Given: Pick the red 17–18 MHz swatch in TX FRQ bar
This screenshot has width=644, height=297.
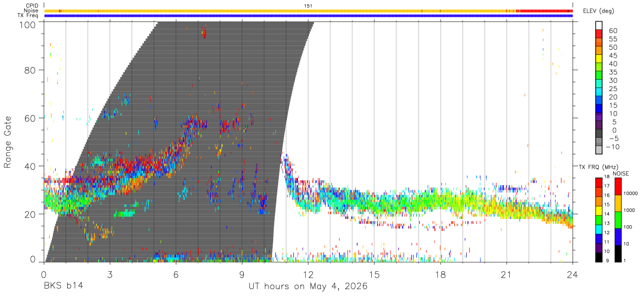Looking at the screenshot, I should pyautogui.click(x=599, y=182).
